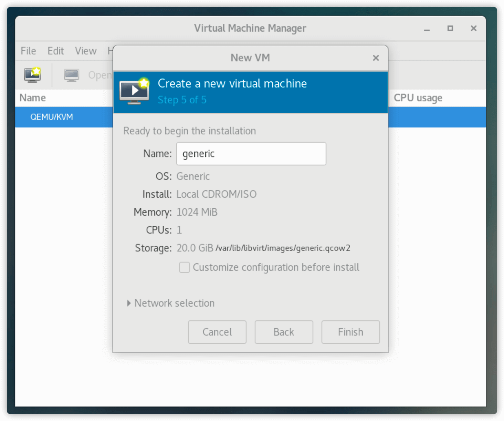This screenshot has height=421, width=504.
Task: Click the Open console monitor icon in toolbar
Action: pos(72,75)
